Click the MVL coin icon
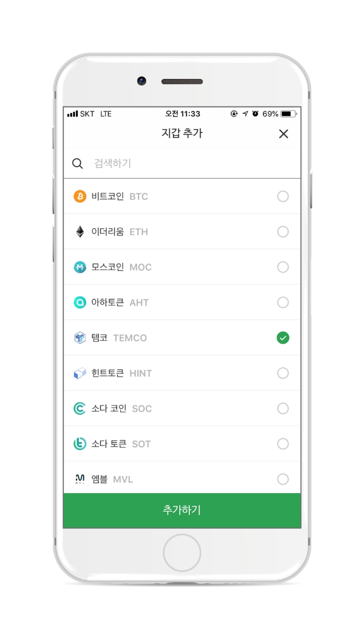Screen dimensions: 364x638 coord(80,479)
